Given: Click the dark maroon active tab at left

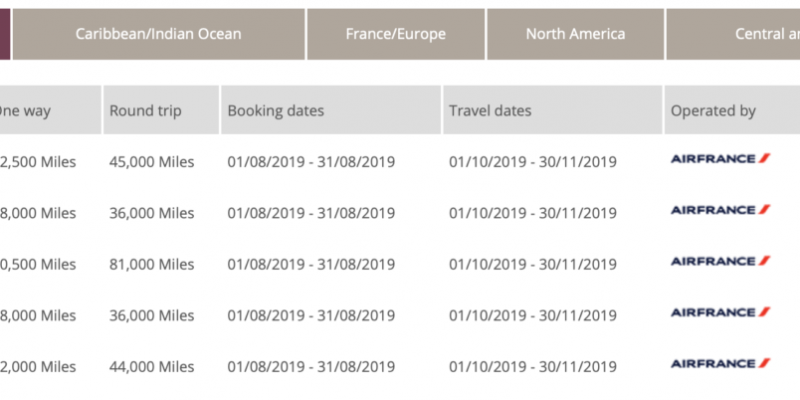Looking at the screenshot, I should tap(5, 34).
